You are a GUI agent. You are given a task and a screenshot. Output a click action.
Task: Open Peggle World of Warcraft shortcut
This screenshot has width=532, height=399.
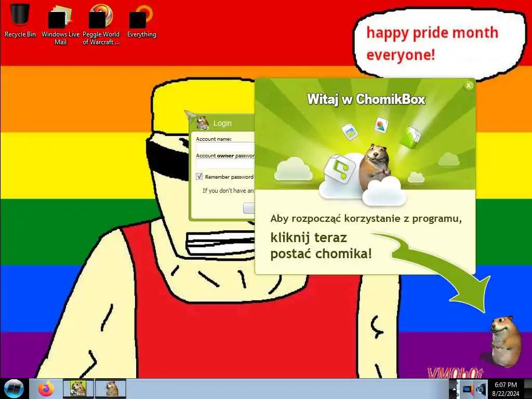tap(101, 24)
